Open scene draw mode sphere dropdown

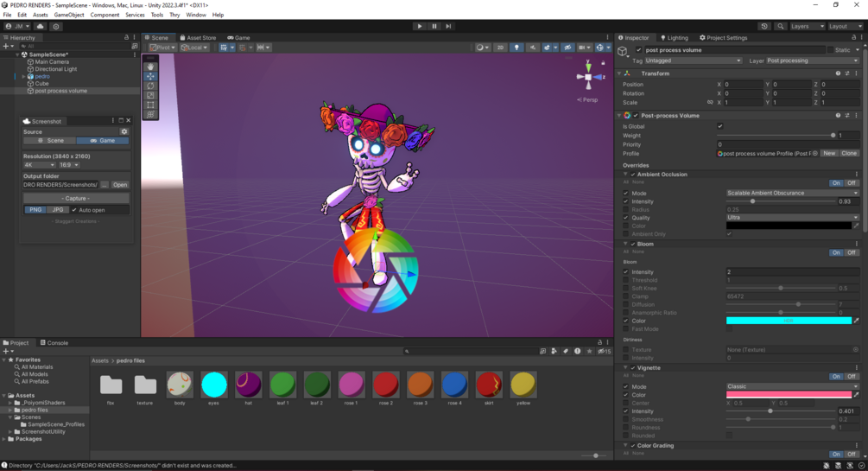pyautogui.click(x=483, y=48)
